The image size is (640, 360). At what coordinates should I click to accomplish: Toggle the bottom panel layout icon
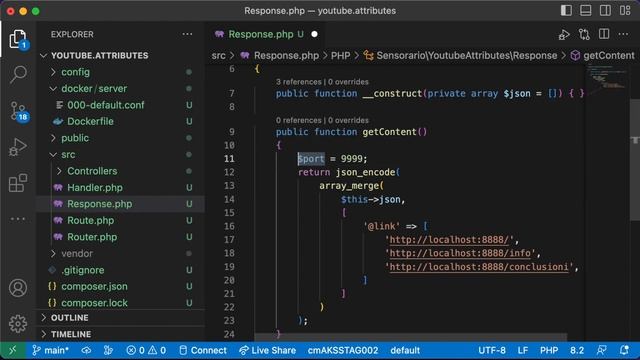click(x=586, y=11)
